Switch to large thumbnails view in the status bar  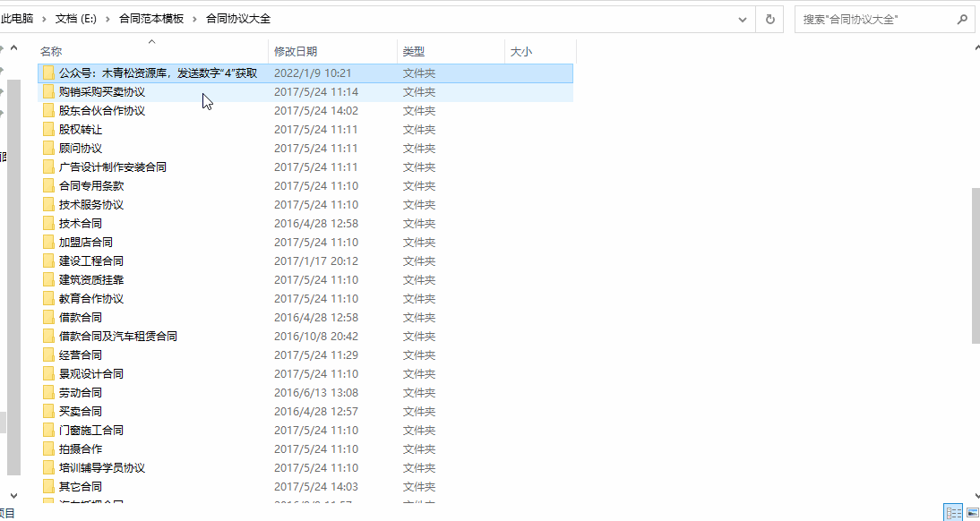972,513
